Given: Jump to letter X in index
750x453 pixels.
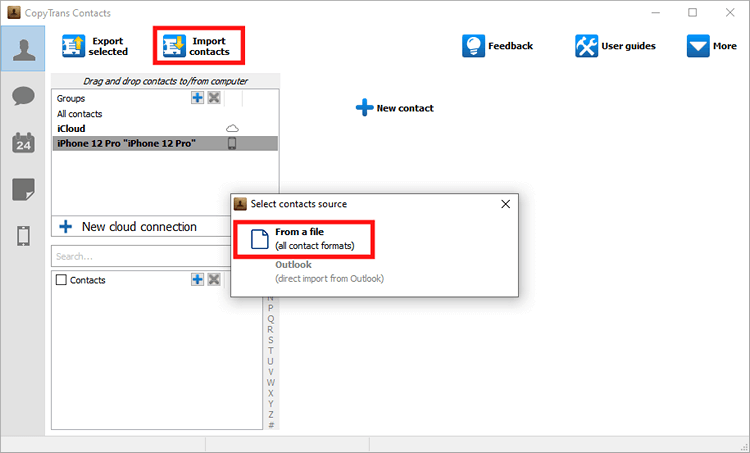Looking at the screenshot, I should [271, 393].
